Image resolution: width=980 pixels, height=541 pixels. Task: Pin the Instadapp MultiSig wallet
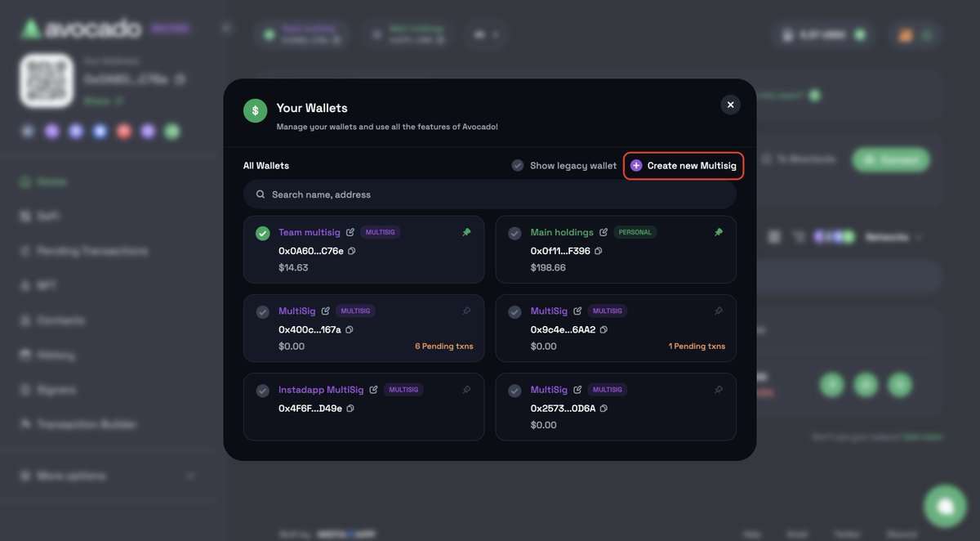click(466, 390)
